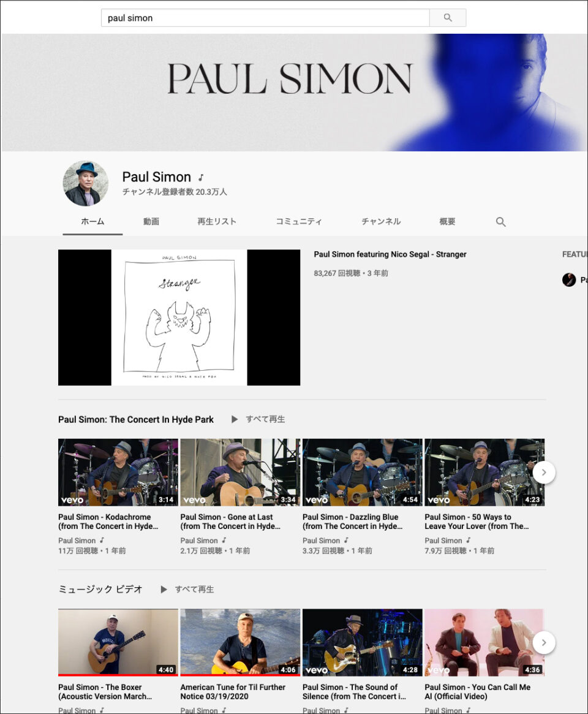This screenshot has width=588, height=714.
Task: Click play-all triangle for Hyde Park playlist
Action: click(x=235, y=419)
